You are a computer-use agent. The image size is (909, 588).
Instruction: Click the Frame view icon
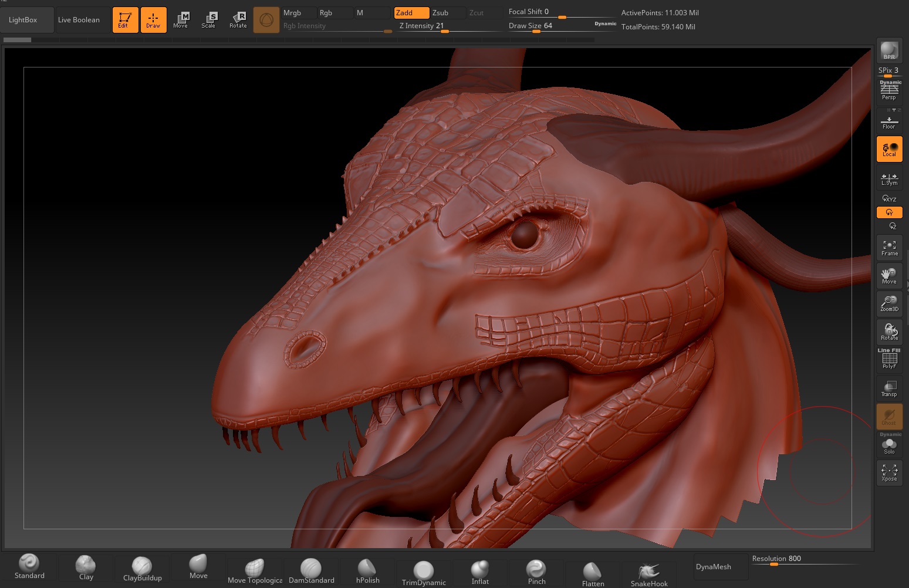tap(889, 248)
